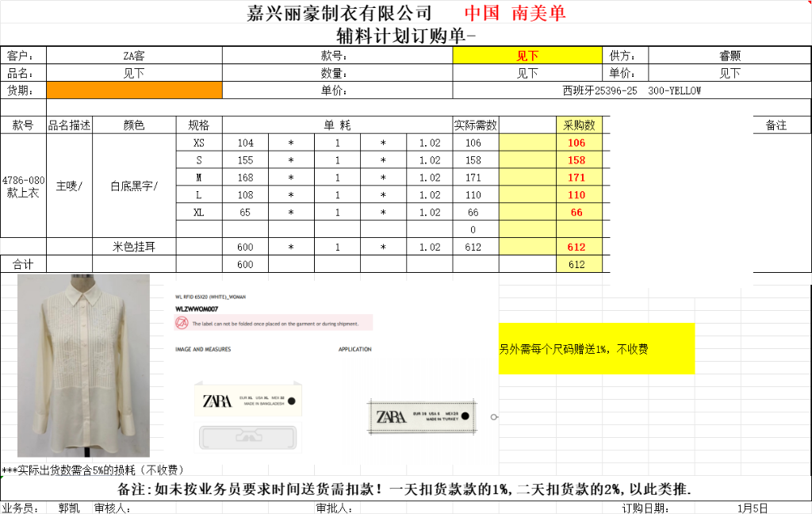Screen dimensions: 812x514
Task: Click the supplier cell 睿颢
Action: [730, 56]
